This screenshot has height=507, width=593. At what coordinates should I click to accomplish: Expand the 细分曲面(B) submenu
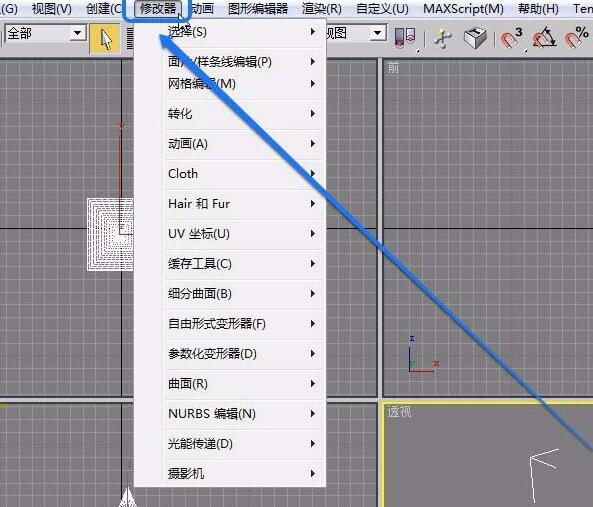coord(244,294)
